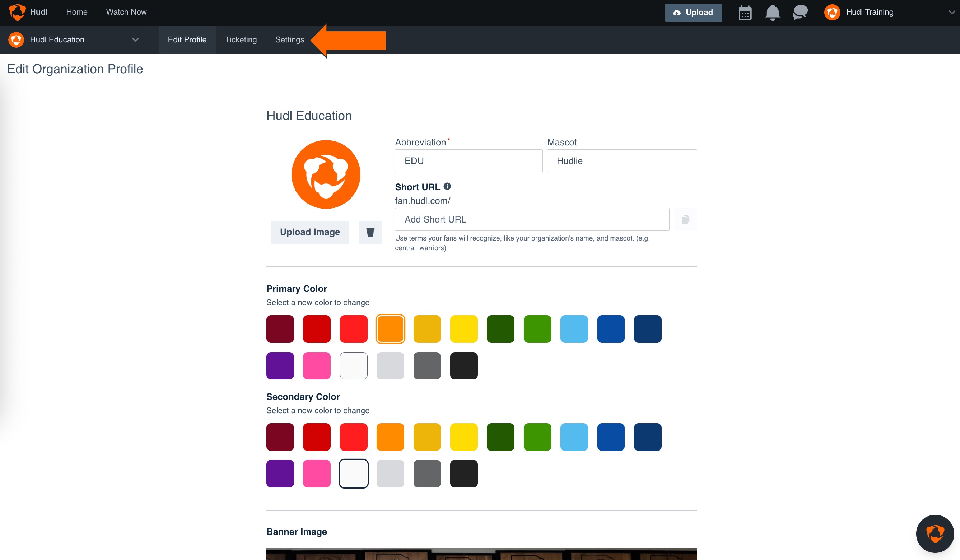Switch to the Ticketing tab
The image size is (960, 560).
tap(241, 39)
